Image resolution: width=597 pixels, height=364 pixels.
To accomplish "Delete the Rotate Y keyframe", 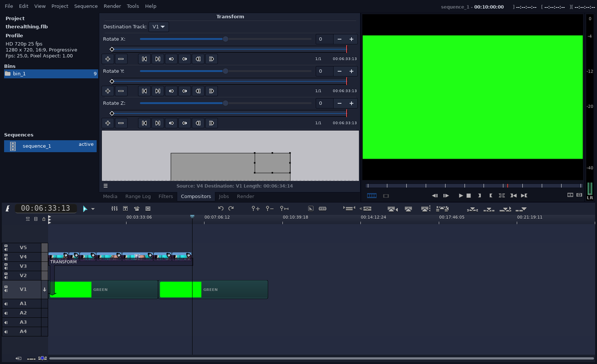I will (121, 91).
